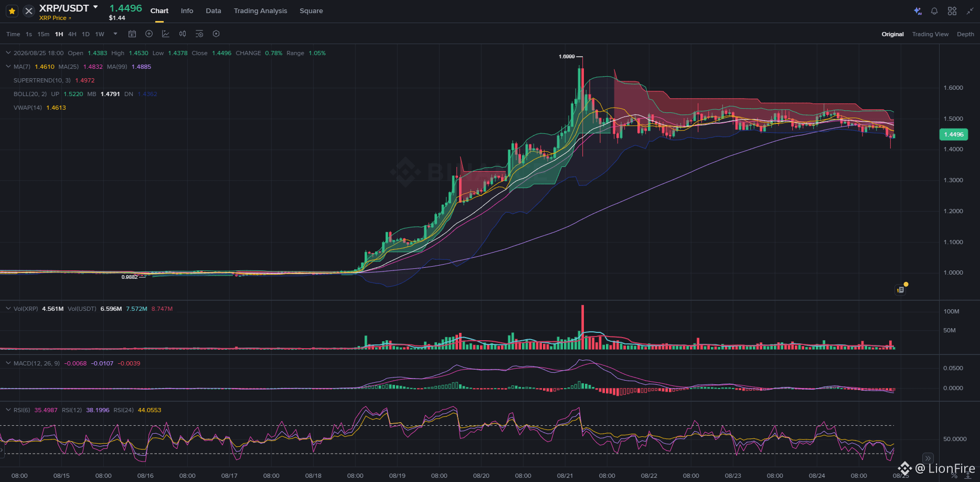Click the RSI(6) value 35.4987

pos(46,410)
